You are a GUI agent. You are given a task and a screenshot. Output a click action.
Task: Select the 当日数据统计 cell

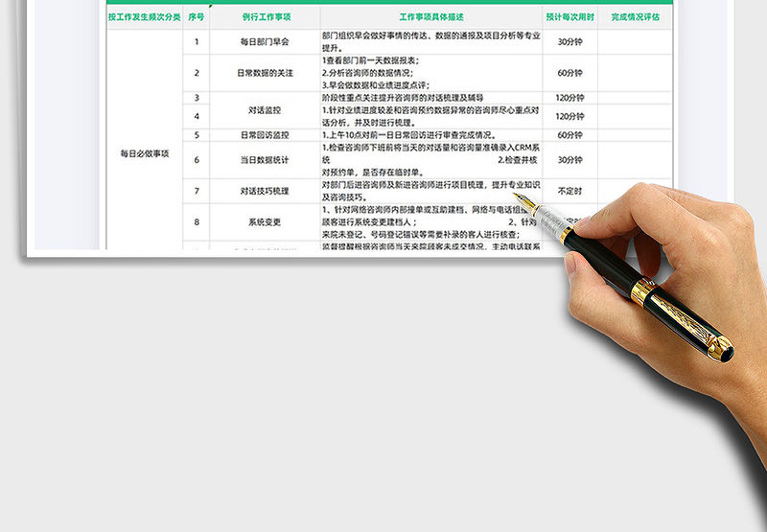pos(266,160)
